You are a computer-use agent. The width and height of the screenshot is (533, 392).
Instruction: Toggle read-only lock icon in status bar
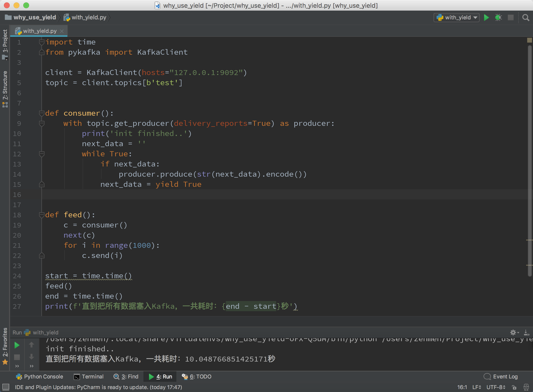tap(514, 387)
